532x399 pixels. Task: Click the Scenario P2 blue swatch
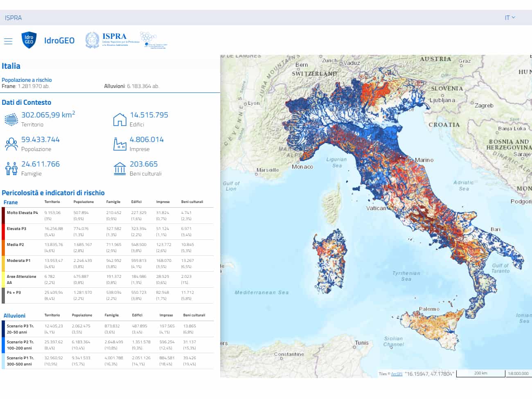(3, 345)
